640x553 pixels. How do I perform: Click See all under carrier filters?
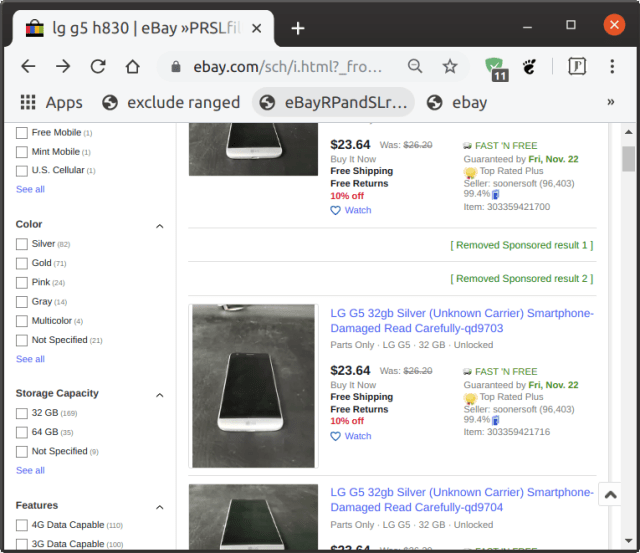click(30, 189)
